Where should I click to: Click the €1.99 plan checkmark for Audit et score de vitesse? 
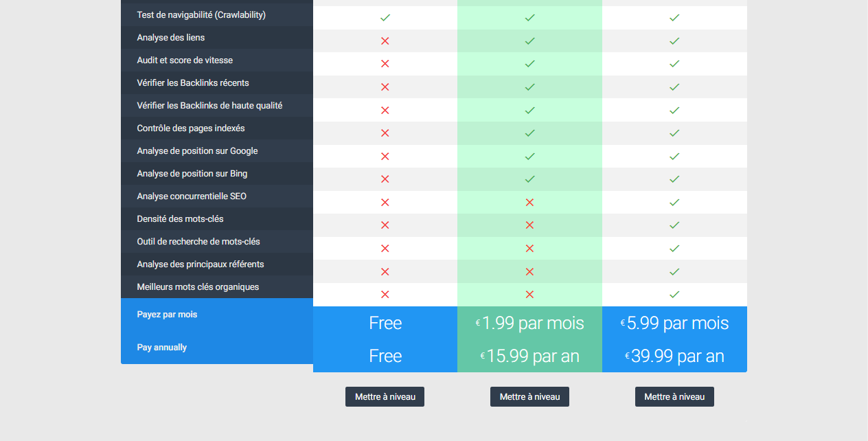pos(529,64)
